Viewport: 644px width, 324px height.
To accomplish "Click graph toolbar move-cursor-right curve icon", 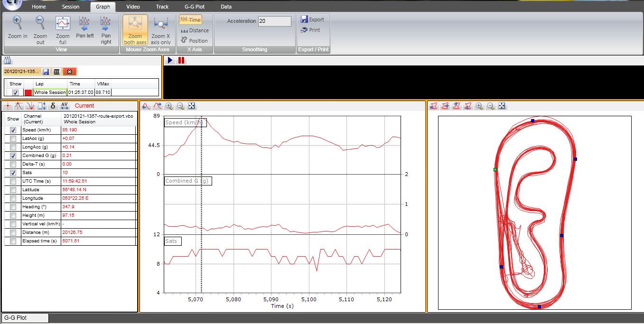I will 158,106.
